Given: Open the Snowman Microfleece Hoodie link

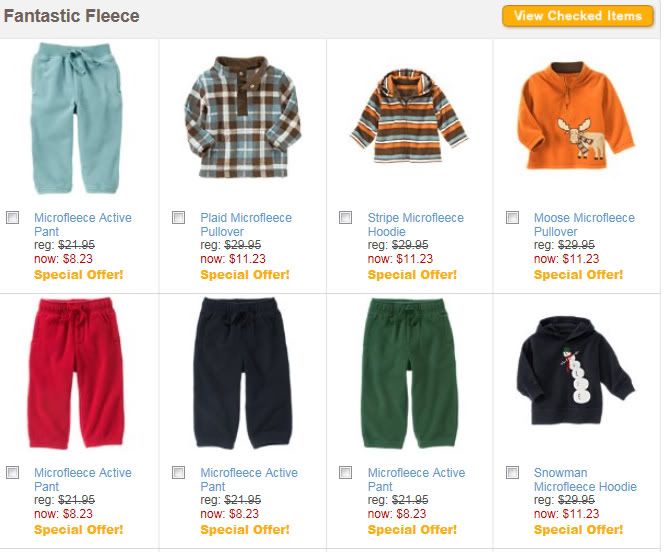Looking at the screenshot, I should (x=585, y=480).
